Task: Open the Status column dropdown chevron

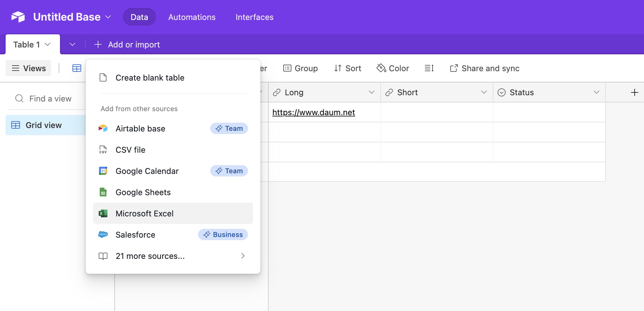Action: point(597,92)
